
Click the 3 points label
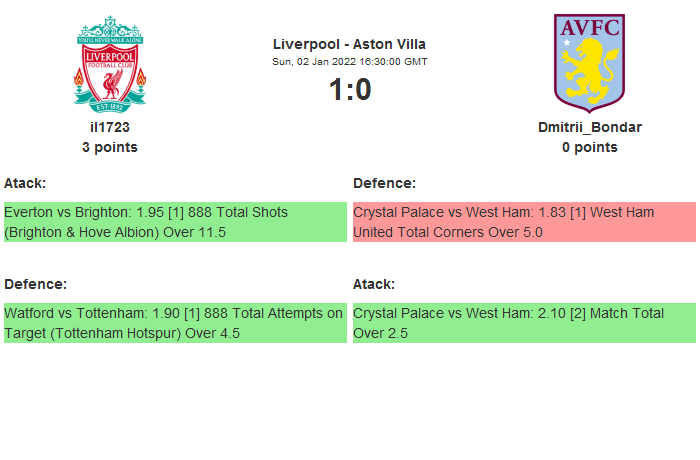click(110, 147)
